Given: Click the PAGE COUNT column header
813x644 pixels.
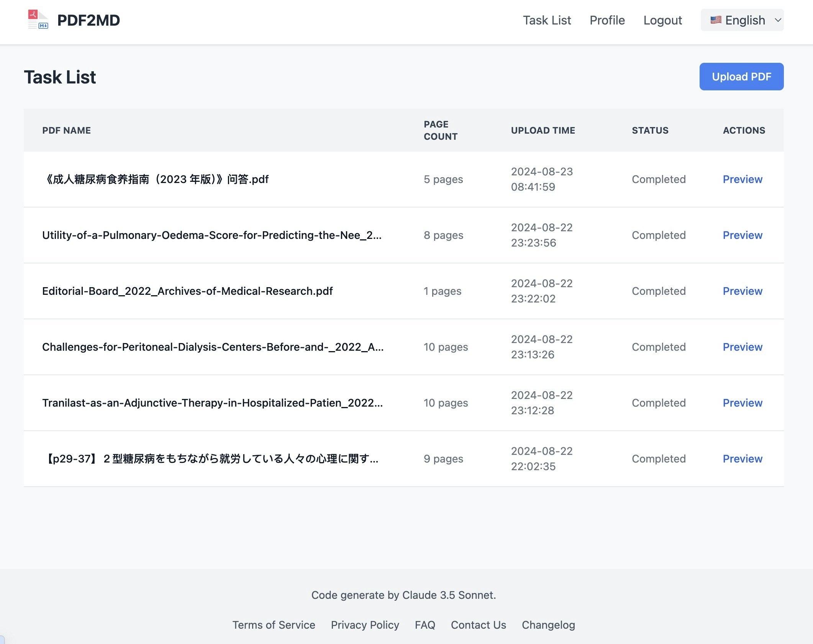Looking at the screenshot, I should click(441, 131).
